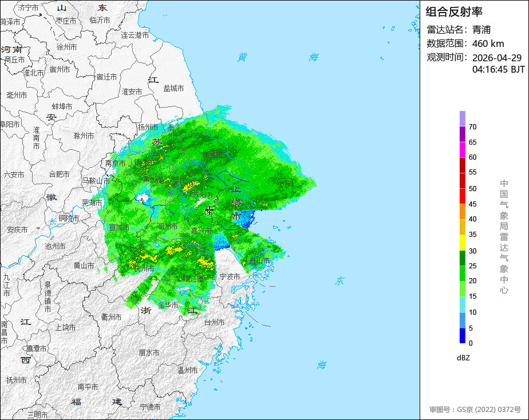Select the '杭州市' city label
This screenshot has width=529, height=420.
pos(144,268)
